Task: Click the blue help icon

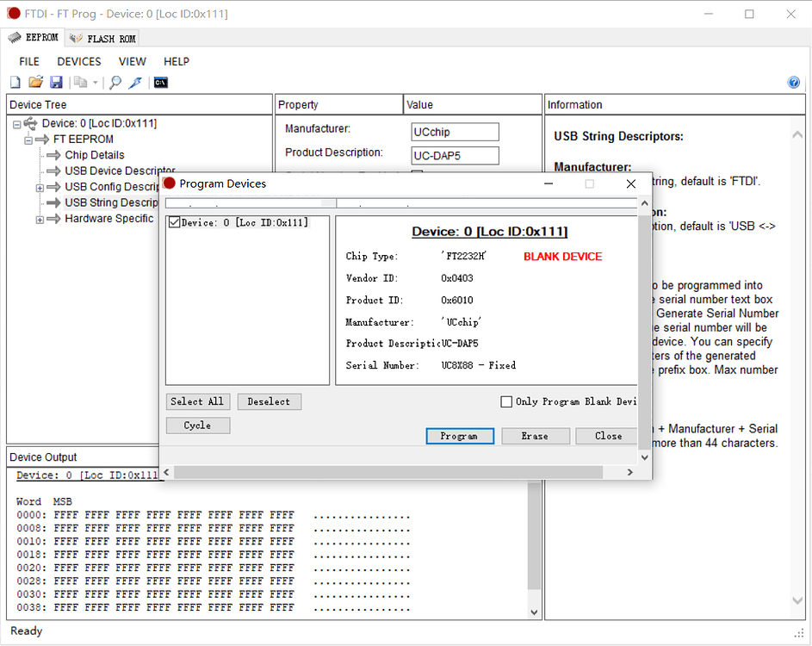Action: pos(793,83)
